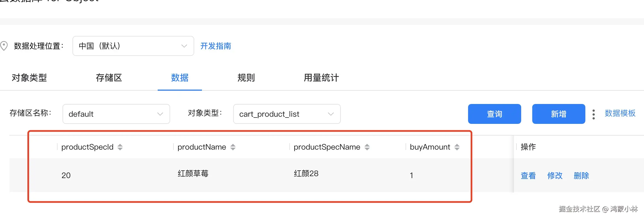Select the 数据 tab
The height and width of the screenshot is (219, 644).
pyautogui.click(x=180, y=78)
